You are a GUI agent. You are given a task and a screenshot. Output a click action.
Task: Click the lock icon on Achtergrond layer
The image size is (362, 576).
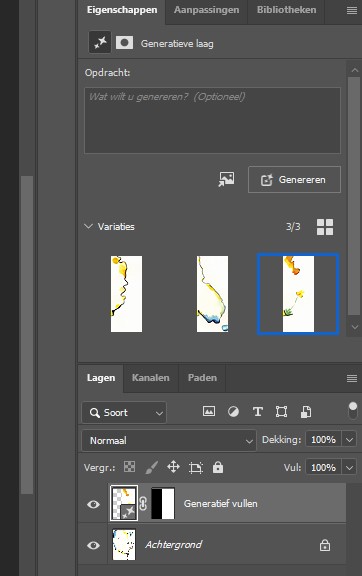[x=325, y=545]
